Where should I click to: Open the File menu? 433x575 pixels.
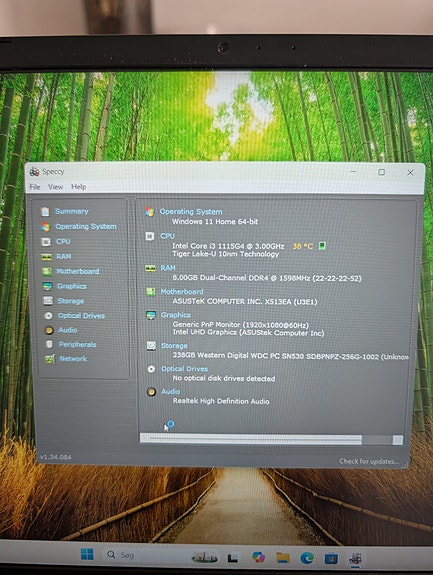[35, 187]
